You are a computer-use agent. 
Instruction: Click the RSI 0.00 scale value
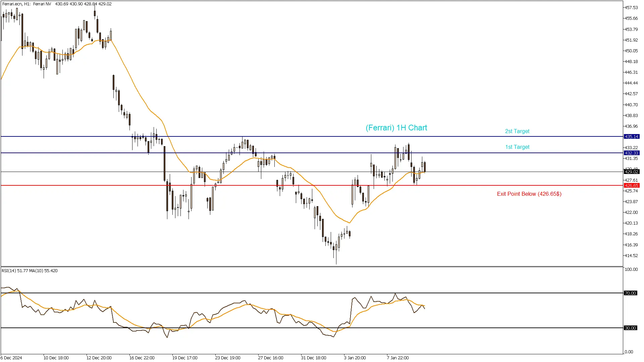(x=629, y=352)
